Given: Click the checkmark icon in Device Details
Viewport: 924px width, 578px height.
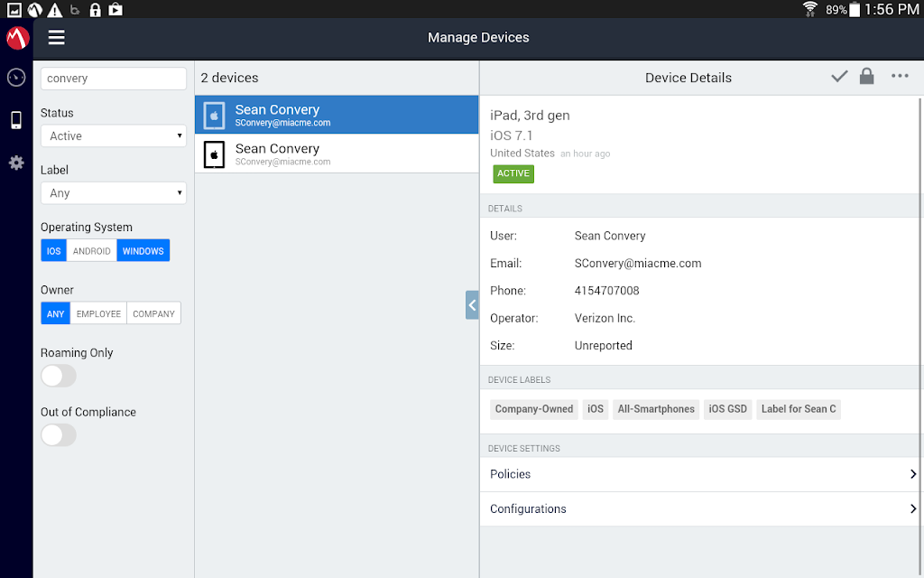Looking at the screenshot, I should [839, 77].
